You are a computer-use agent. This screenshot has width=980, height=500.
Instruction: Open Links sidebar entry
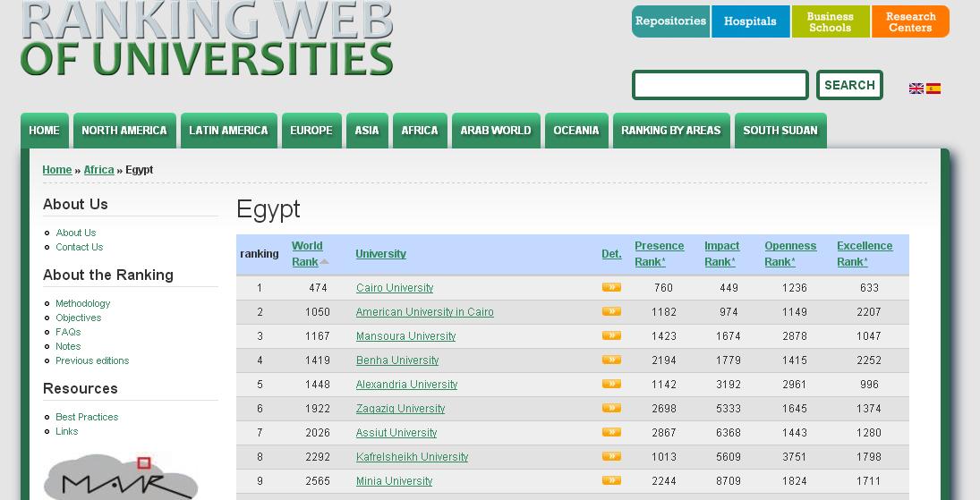point(67,431)
